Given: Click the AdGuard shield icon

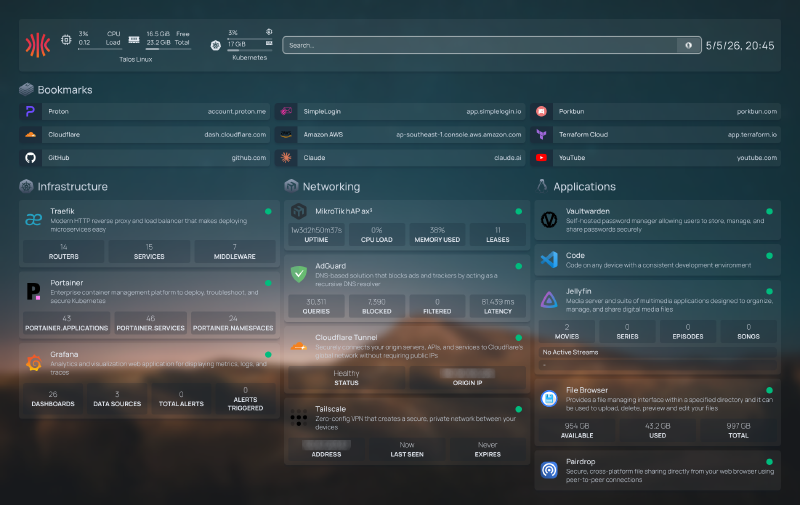Looking at the screenshot, I should pos(298,274).
